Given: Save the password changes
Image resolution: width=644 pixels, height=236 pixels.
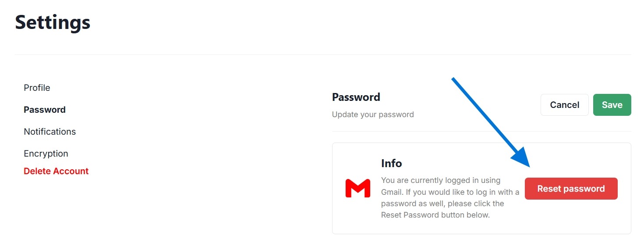Looking at the screenshot, I should tap(612, 105).
